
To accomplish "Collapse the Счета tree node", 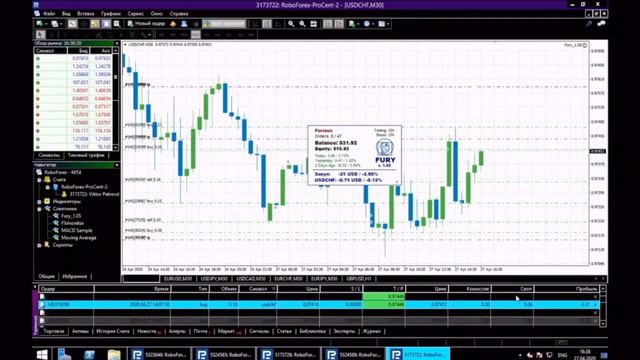I will click(x=40, y=180).
